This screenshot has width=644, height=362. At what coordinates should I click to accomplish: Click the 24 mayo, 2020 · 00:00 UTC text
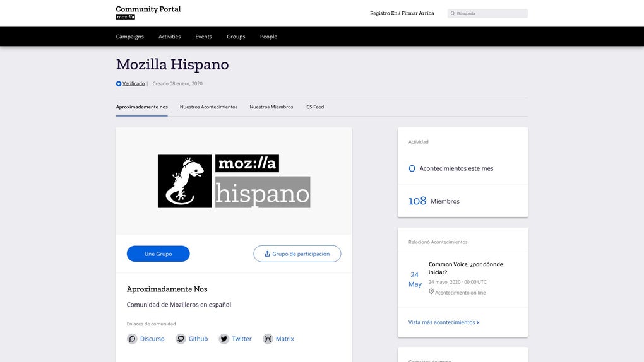coord(458,282)
